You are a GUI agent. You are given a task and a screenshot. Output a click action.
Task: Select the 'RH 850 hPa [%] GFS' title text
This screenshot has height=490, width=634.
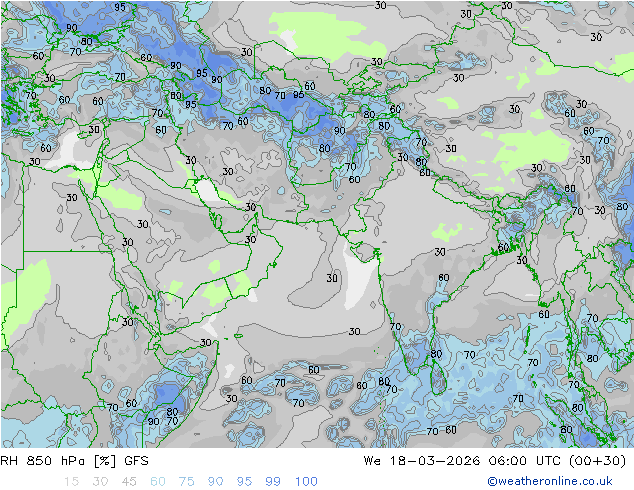tap(74, 461)
